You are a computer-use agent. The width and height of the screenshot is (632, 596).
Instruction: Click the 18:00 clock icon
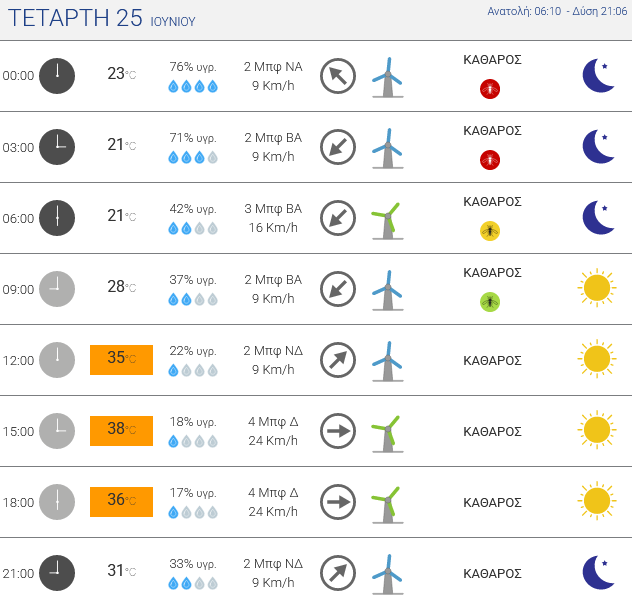57,502
